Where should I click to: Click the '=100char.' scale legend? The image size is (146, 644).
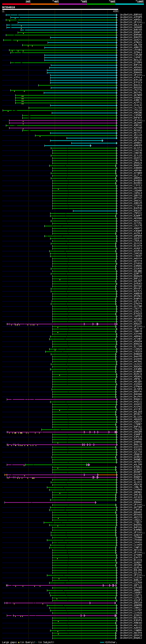[109, 642]
